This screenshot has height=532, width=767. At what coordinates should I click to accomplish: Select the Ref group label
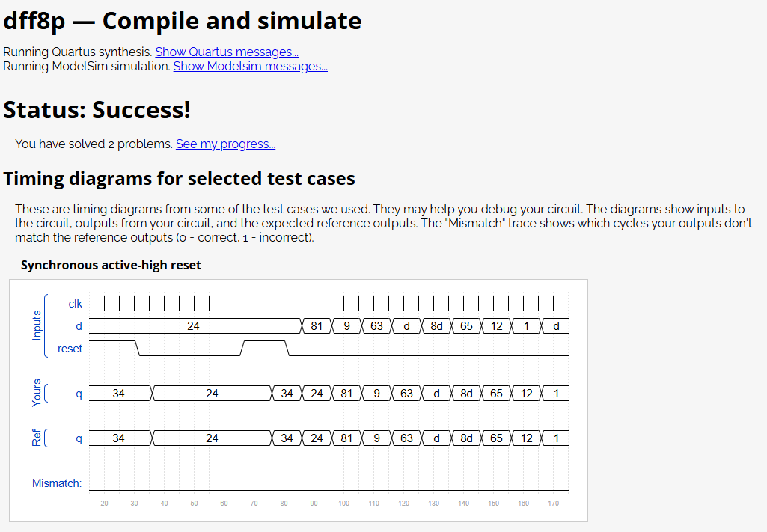37,438
